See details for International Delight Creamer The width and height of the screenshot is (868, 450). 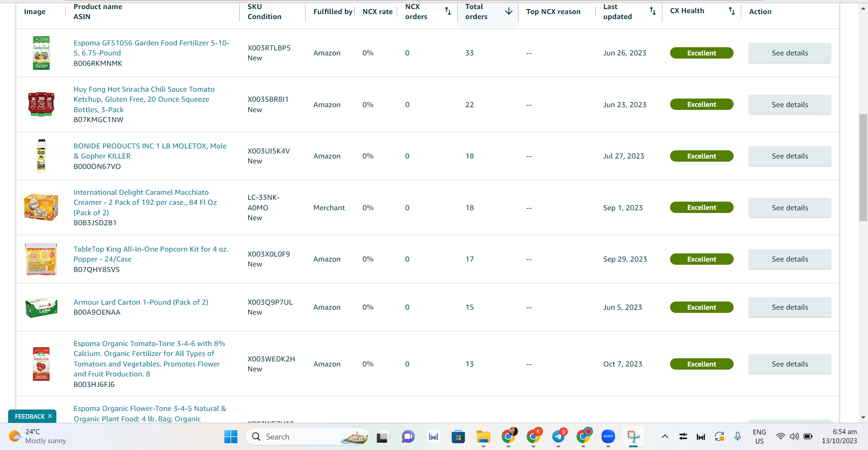790,208
